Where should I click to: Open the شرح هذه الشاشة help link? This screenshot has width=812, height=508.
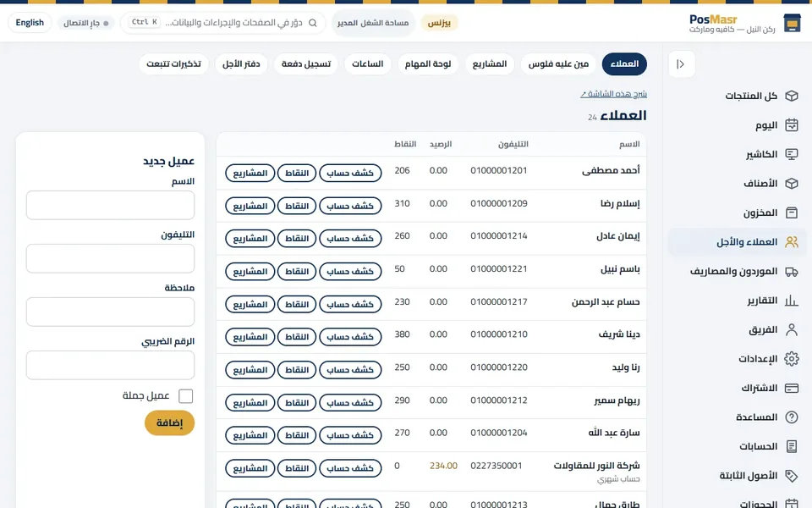[x=614, y=94]
